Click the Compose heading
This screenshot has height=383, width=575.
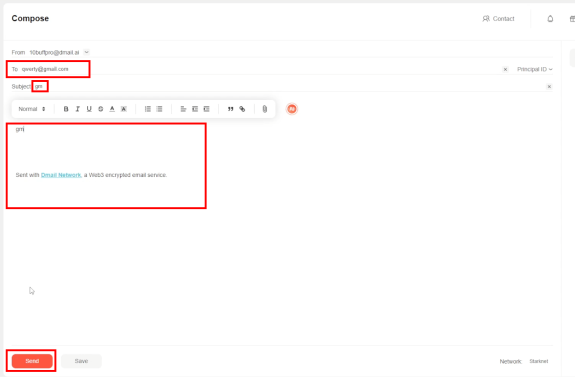tap(30, 18)
